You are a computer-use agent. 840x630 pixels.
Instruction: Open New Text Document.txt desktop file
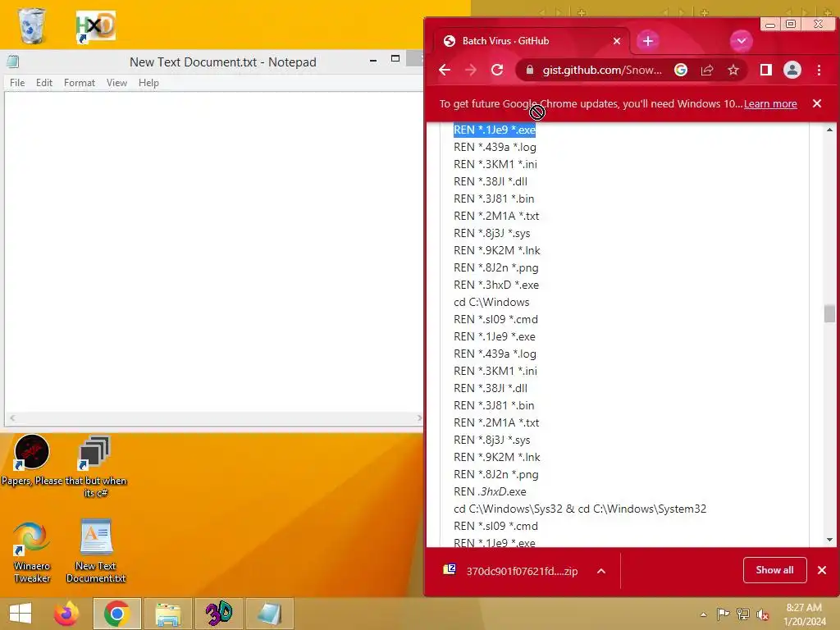[95, 552]
